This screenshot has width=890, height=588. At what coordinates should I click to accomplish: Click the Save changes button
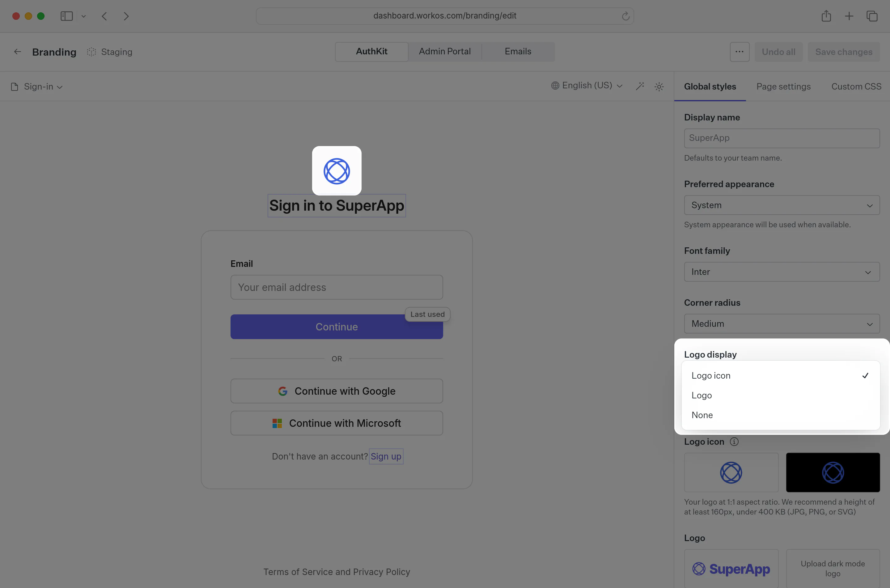(843, 52)
